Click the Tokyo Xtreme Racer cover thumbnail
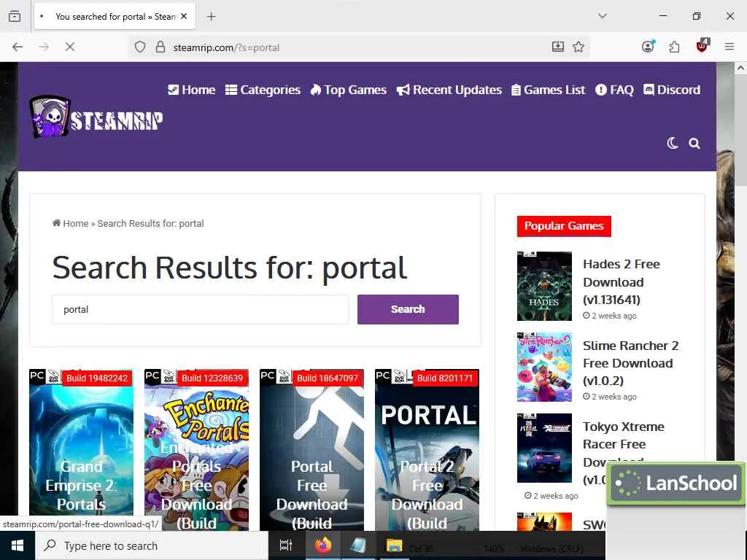 544,448
